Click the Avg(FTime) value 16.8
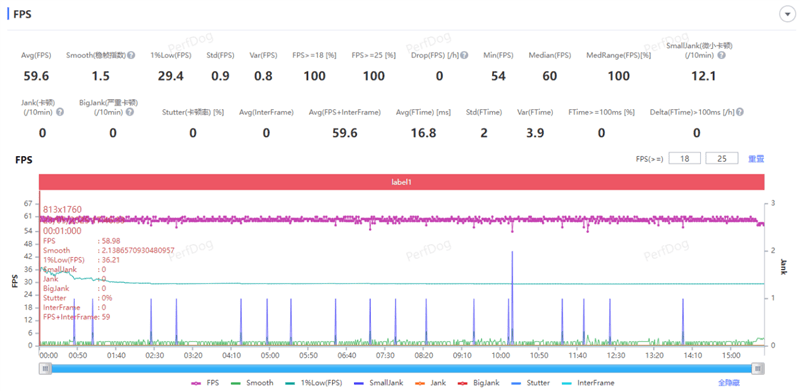 coord(423,133)
